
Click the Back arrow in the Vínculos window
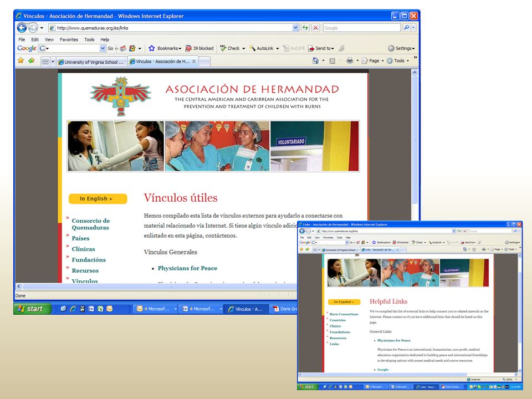point(22,28)
